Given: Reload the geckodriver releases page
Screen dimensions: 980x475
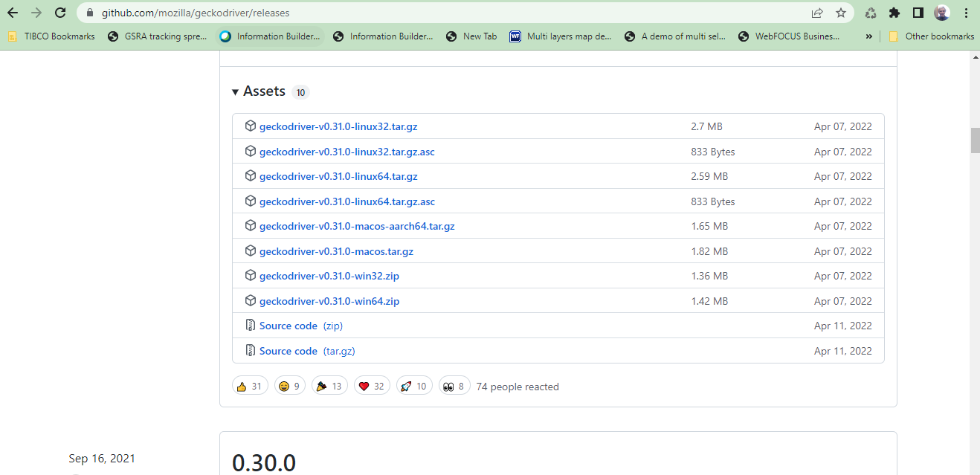Looking at the screenshot, I should [x=60, y=13].
